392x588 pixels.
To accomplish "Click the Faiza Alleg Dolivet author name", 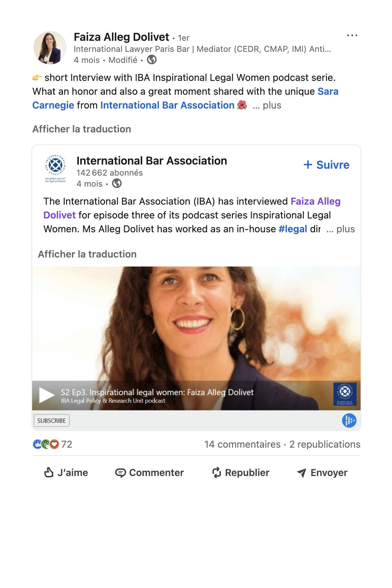I will (x=121, y=37).
